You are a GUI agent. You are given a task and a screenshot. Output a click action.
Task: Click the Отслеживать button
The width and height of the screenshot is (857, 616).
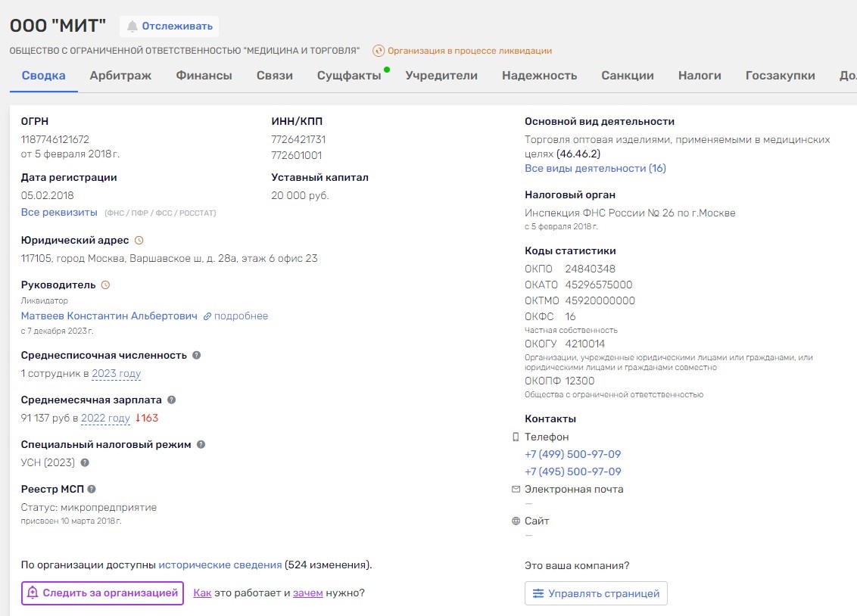pos(170,26)
